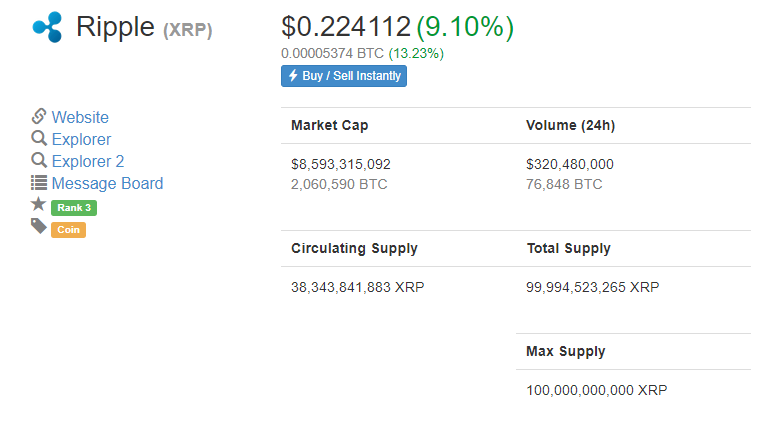
Task: Click the tag icon beside Coin
Action: [39, 226]
